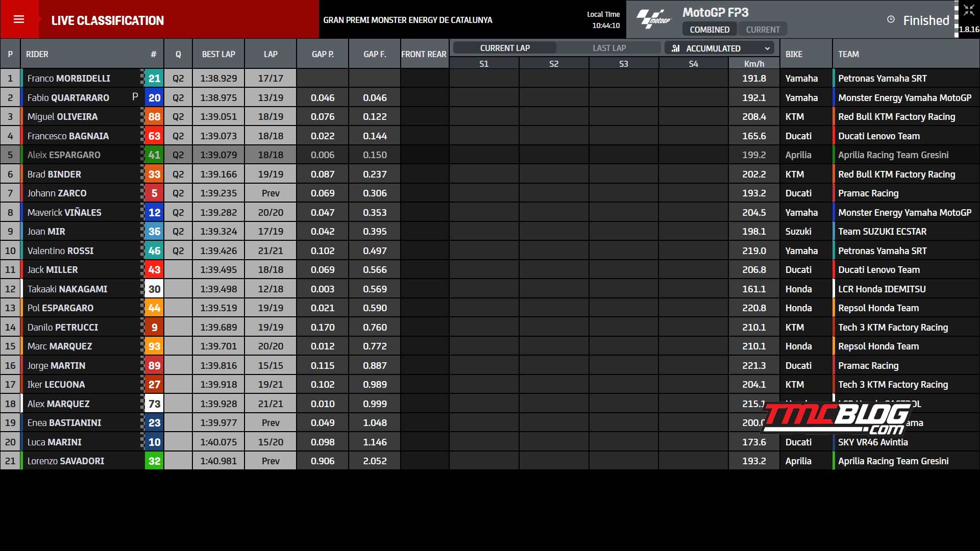Click the LIVE CLASSIFICATION title
The image size is (980, 551).
(108, 20)
